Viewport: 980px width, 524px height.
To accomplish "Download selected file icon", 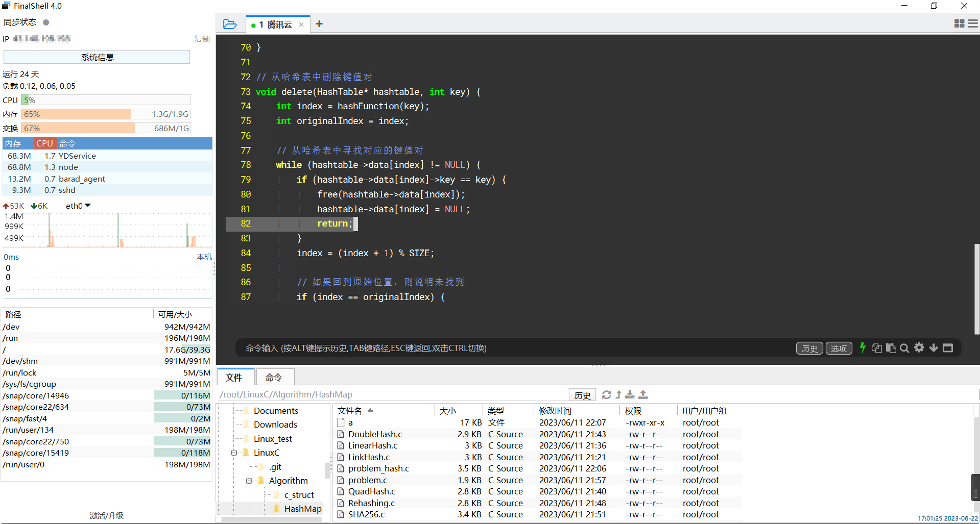I will point(630,394).
